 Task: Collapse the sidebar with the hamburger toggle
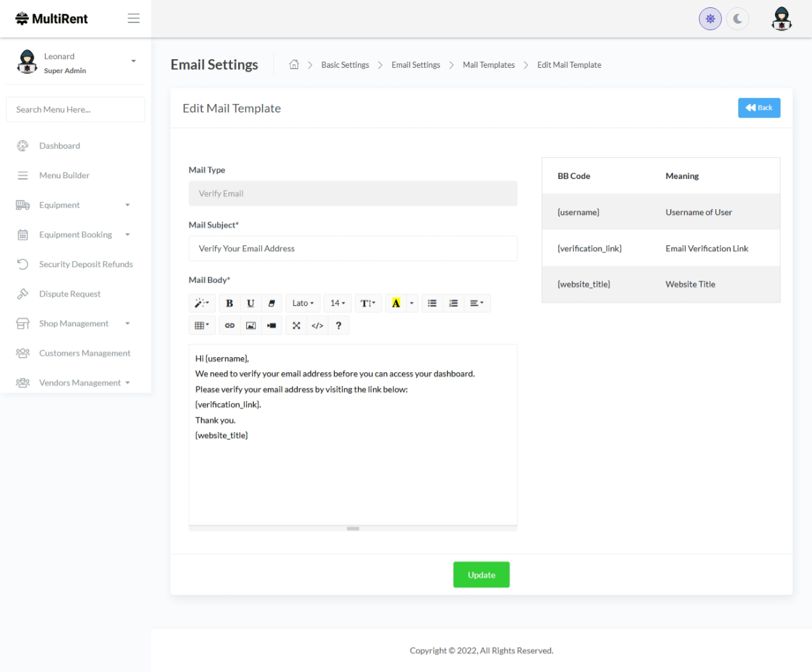coord(134,18)
